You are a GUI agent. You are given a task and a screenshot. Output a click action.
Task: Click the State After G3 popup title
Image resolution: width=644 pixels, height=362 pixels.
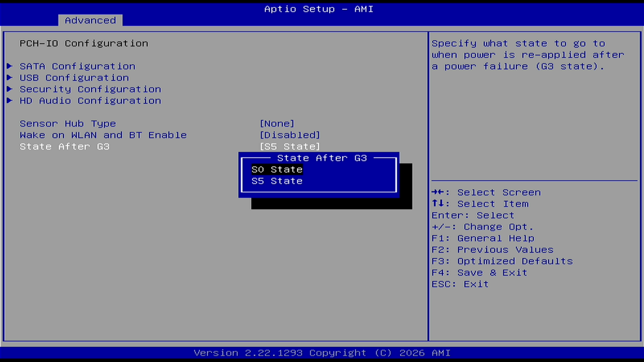click(x=322, y=158)
